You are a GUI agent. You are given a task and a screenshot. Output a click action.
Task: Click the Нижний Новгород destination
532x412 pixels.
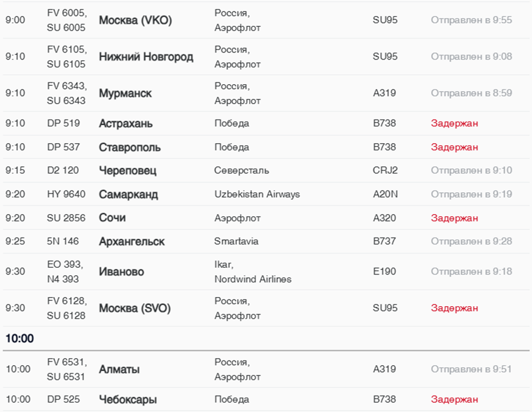pos(146,57)
